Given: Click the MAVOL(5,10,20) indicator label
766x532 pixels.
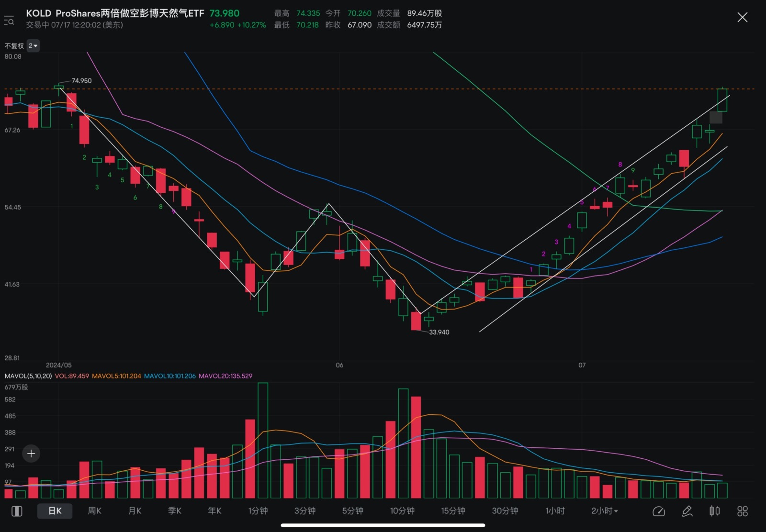Looking at the screenshot, I should point(28,376).
